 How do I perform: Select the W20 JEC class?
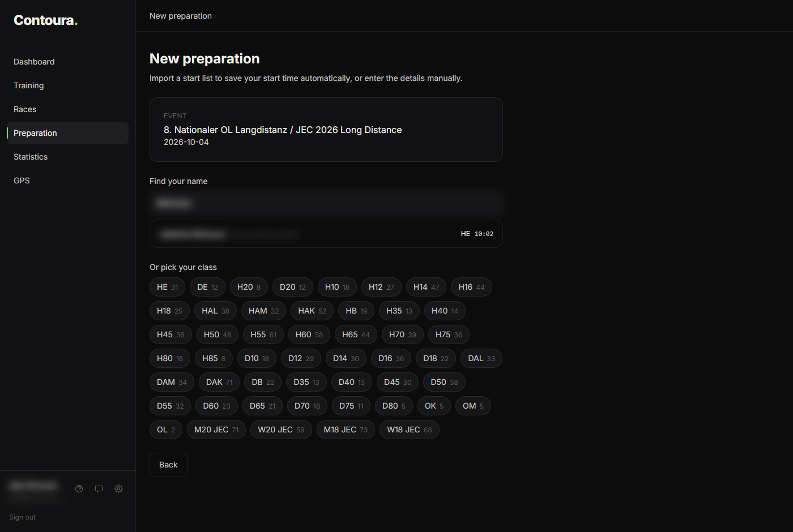tap(281, 430)
